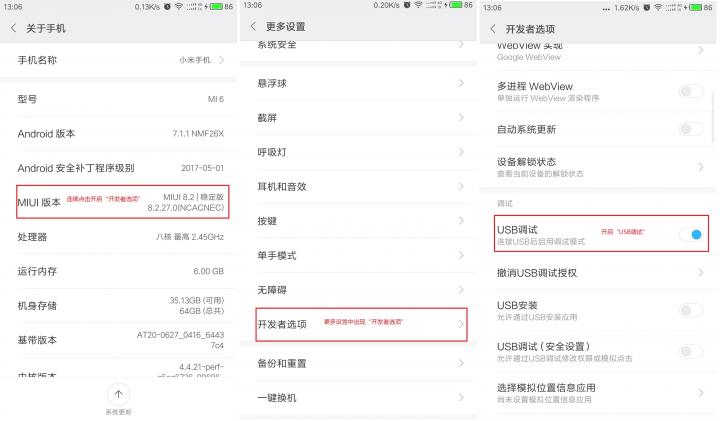Tap Wi-Fi icon in 更多设置 status bar
The height and width of the screenshot is (421, 720).
[x=418, y=5]
